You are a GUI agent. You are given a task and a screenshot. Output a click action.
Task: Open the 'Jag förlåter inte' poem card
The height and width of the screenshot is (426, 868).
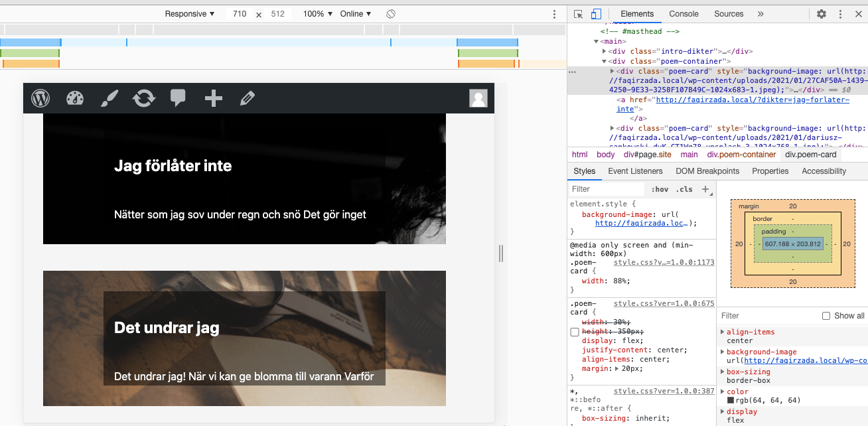(244, 178)
